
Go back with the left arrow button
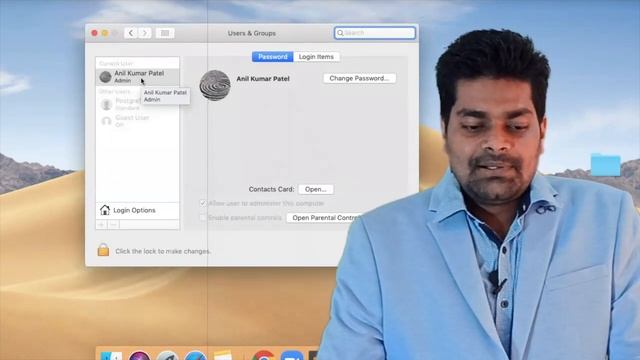[131, 33]
